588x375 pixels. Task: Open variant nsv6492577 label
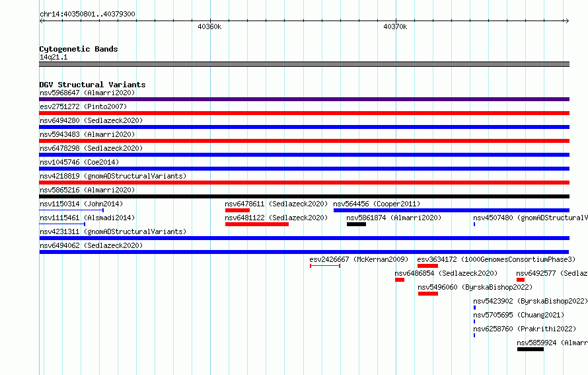552,273
